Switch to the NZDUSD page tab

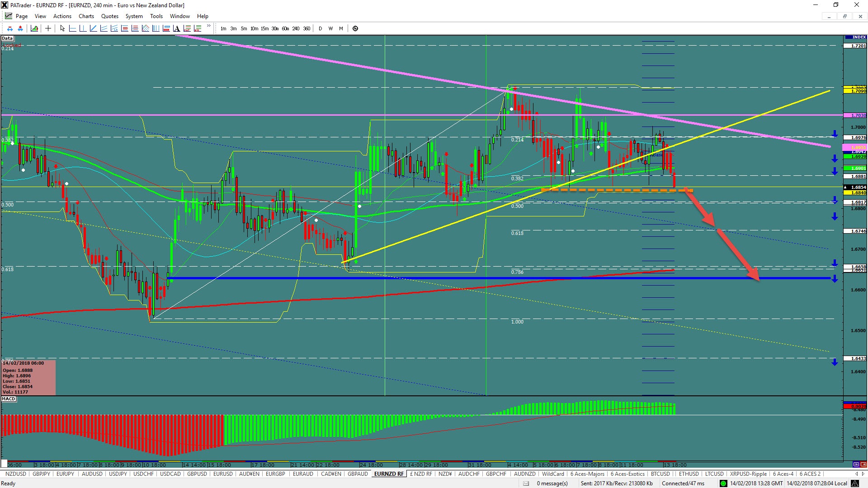(x=15, y=474)
